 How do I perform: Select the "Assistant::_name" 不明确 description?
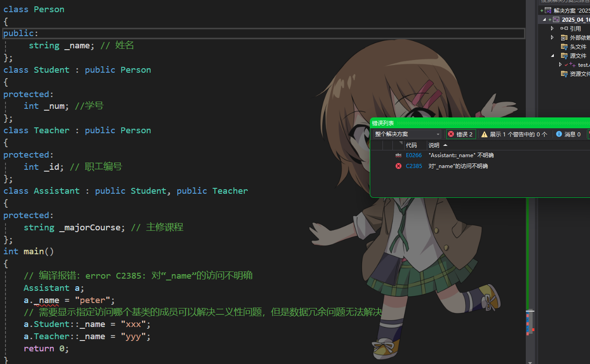point(461,155)
